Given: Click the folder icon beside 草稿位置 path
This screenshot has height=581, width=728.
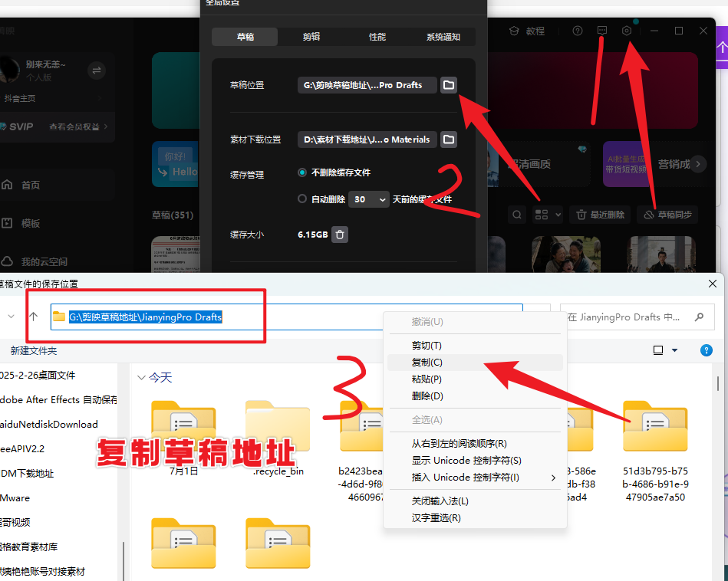Looking at the screenshot, I should [449, 85].
